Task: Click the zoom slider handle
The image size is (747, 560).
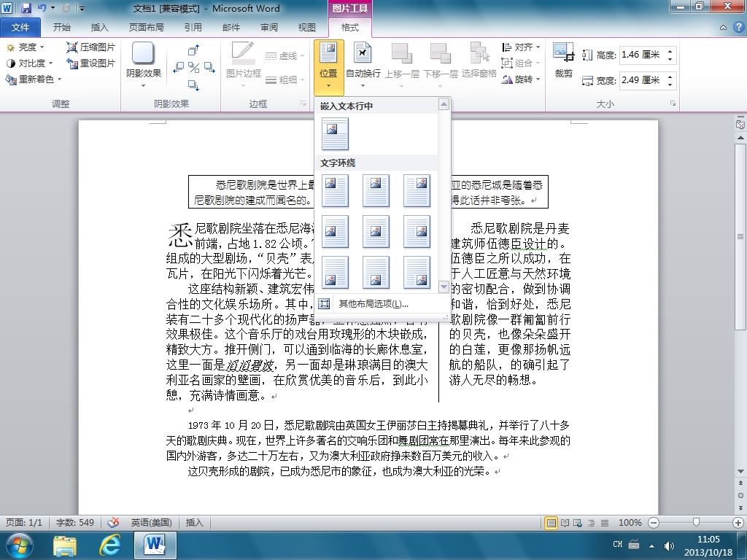Action: (x=697, y=523)
